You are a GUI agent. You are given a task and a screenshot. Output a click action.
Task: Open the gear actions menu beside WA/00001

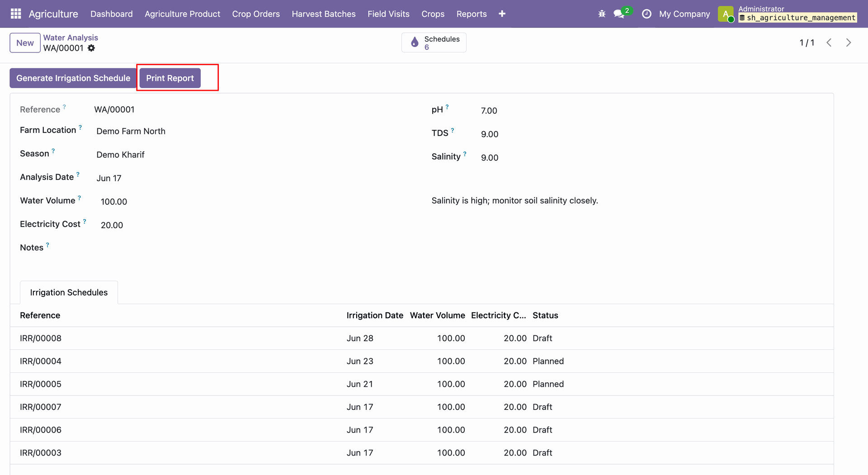click(x=91, y=48)
